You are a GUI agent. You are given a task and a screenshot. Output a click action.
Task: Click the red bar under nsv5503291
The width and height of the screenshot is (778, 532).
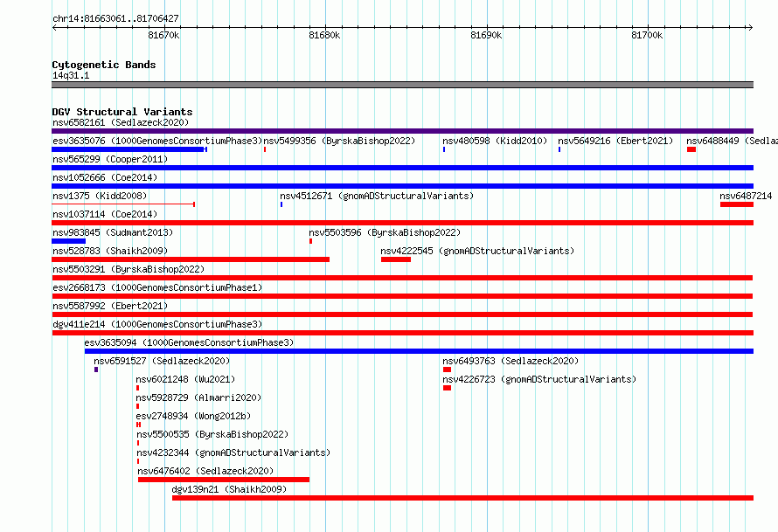click(402, 278)
